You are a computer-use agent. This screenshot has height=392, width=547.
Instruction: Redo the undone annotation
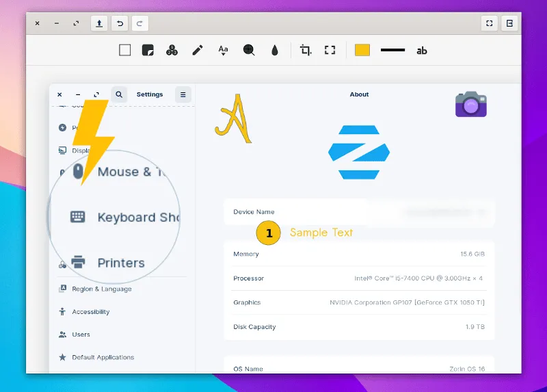click(x=139, y=23)
